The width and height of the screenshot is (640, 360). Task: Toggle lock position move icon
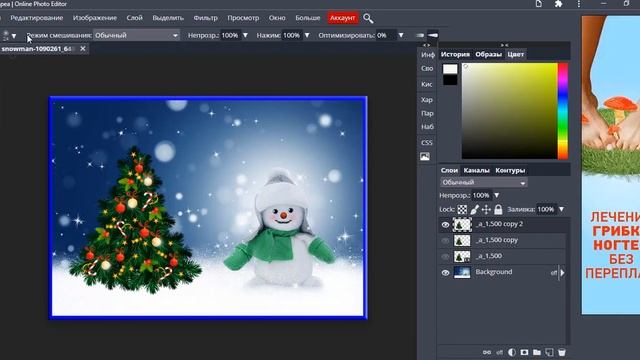click(x=486, y=210)
